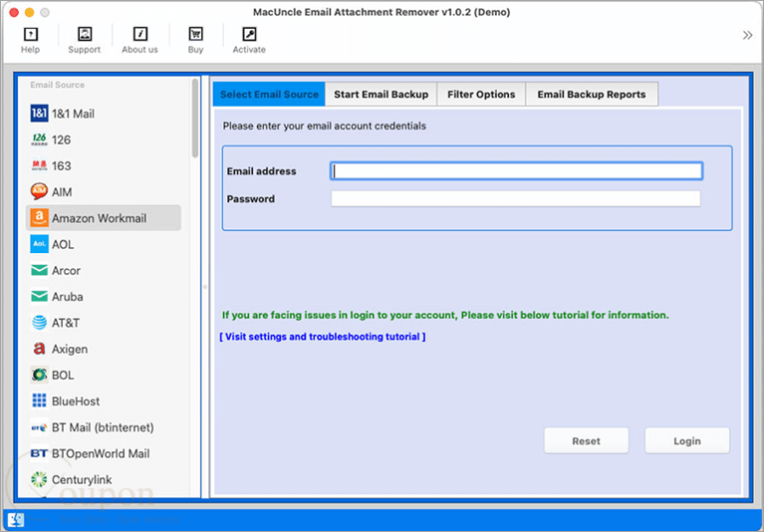
Task: Choose BTOpenWorld Mail text
Action: click(101, 454)
